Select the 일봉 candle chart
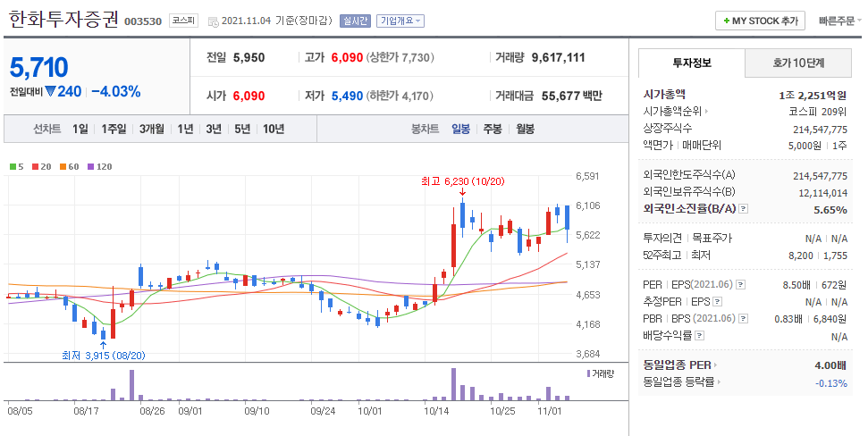Screen dimensions: 868x436 (460, 129)
